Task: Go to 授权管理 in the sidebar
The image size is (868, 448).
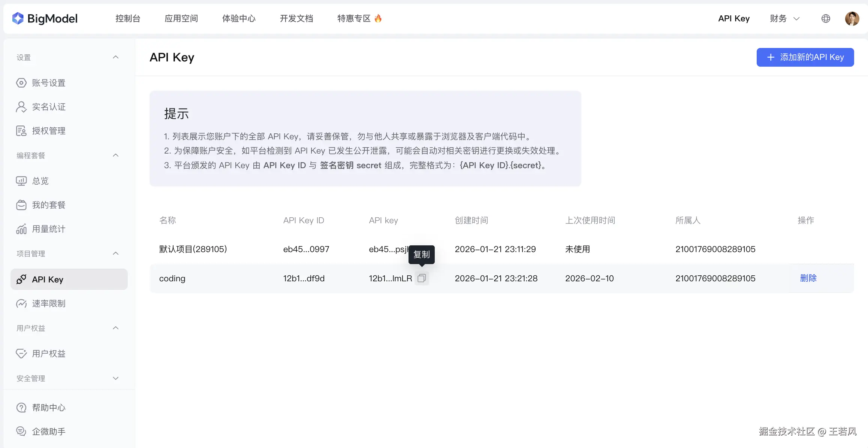Action: point(48,131)
